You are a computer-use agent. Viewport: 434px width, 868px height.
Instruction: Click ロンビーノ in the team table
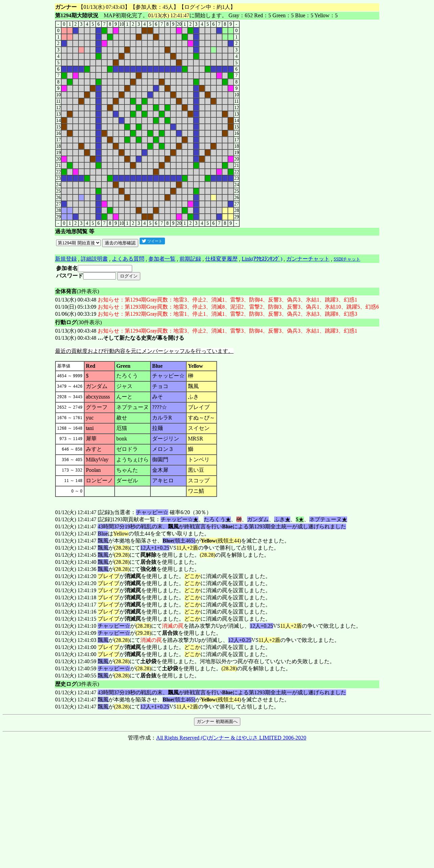[x=99, y=481]
